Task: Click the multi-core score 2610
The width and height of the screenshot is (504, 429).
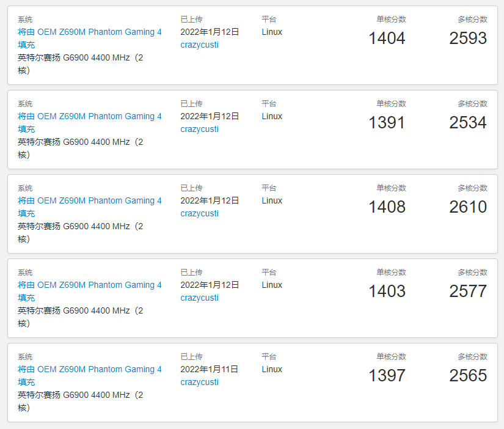Action: (468, 207)
